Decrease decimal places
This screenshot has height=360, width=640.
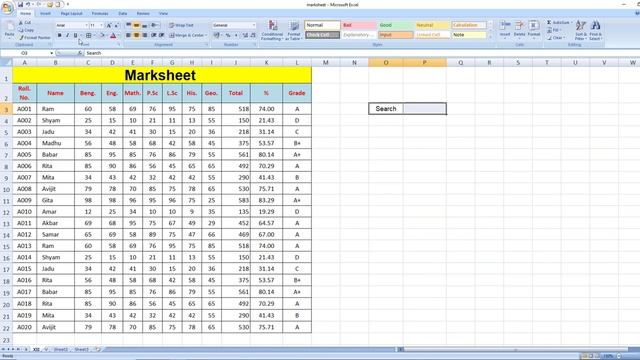point(253,36)
